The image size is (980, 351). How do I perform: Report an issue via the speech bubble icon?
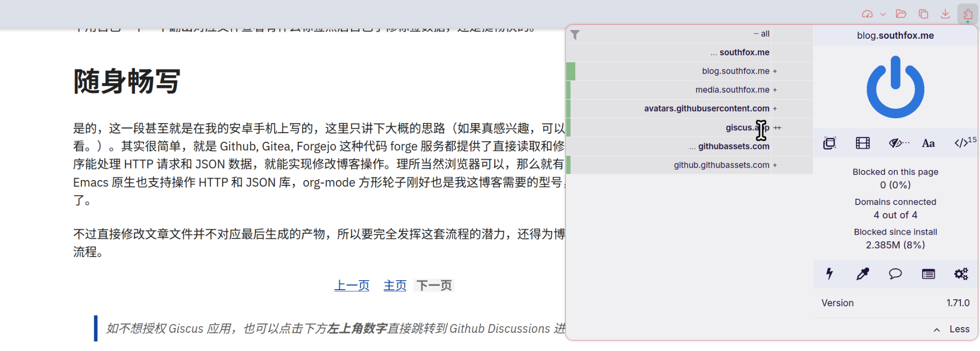coord(895,274)
